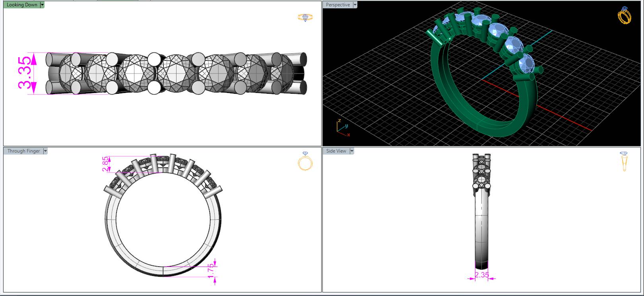Screen dimensions: 644x296
Task: Click the ring icon in Perspective viewport
Action: tap(624, 15)
